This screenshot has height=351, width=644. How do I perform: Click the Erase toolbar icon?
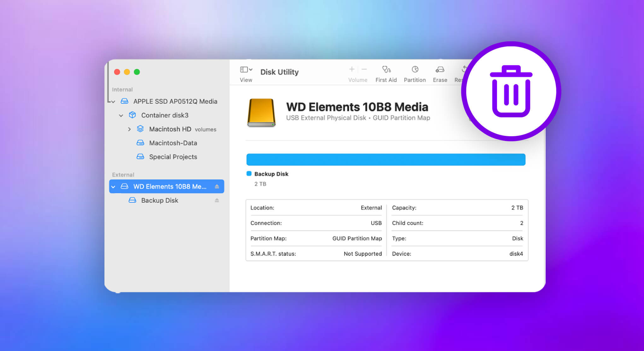440,69
